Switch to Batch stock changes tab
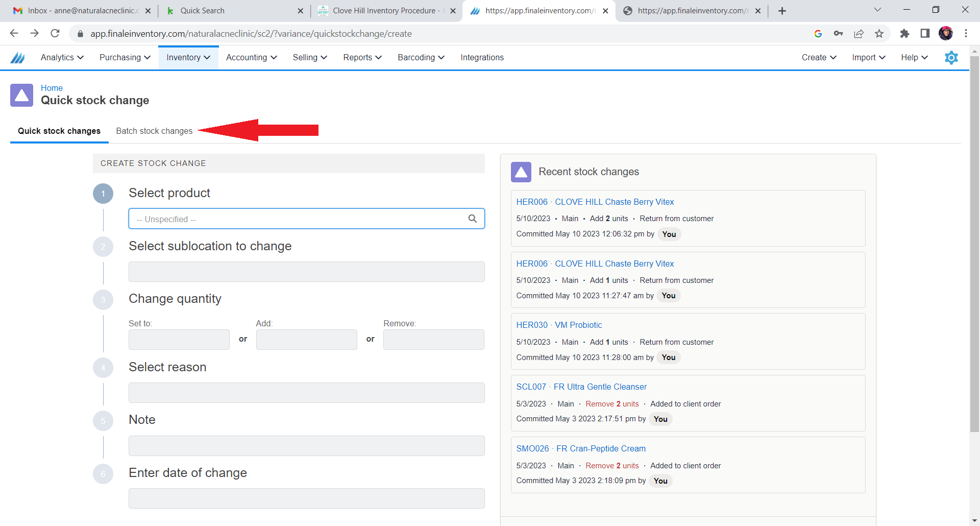The width and height of the screenshot is (980, 526). [154, 131]
